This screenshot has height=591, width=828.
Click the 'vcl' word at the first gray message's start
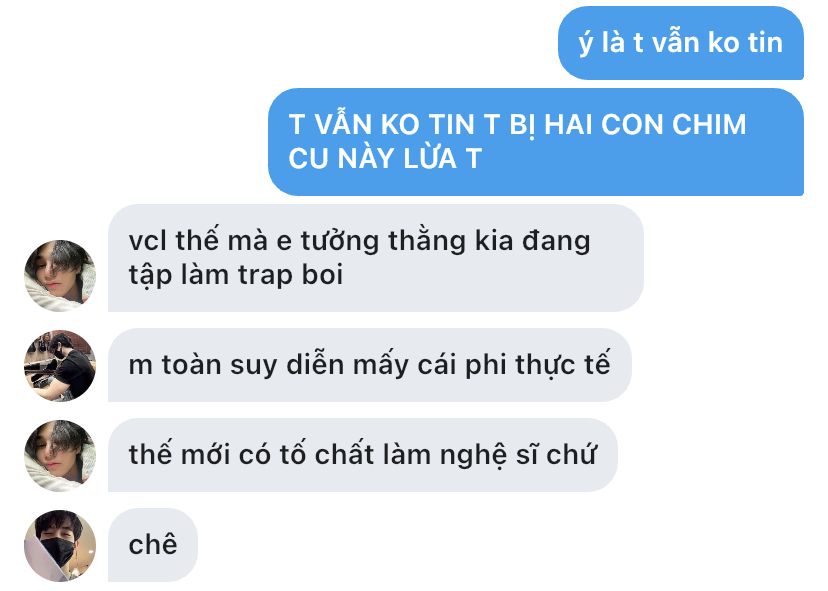coord(147,241)
